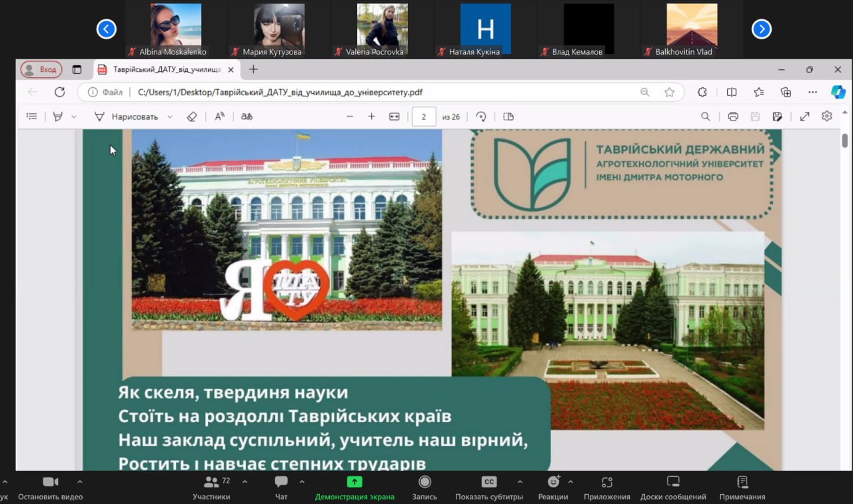This screenshot has height=504, width=853.
Task: Select Наталя Кукіна's participant tile
Action: 486,29
